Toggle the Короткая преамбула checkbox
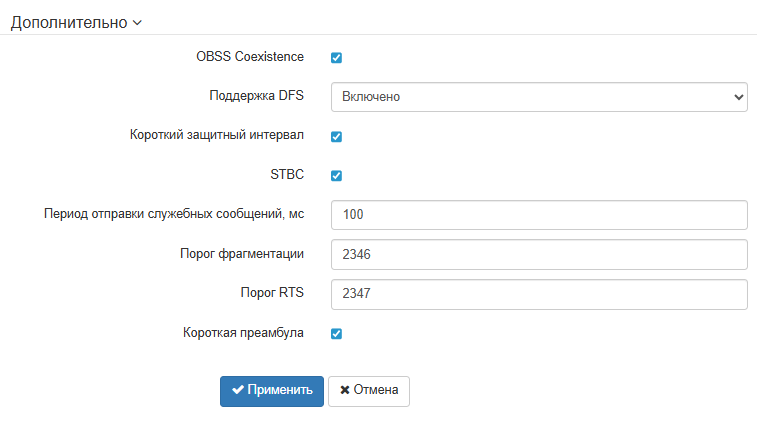Viewport: 757px width, 429px height. (x=336, y=334)
